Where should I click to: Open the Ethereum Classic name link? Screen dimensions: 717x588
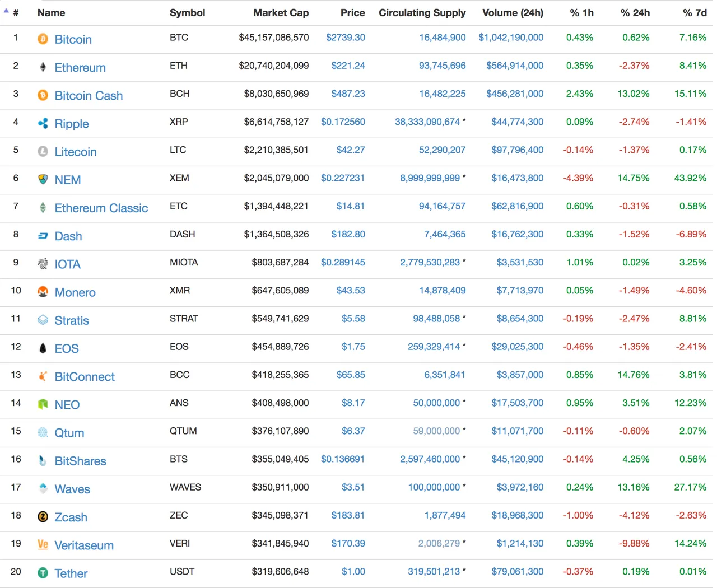[101, 208]
